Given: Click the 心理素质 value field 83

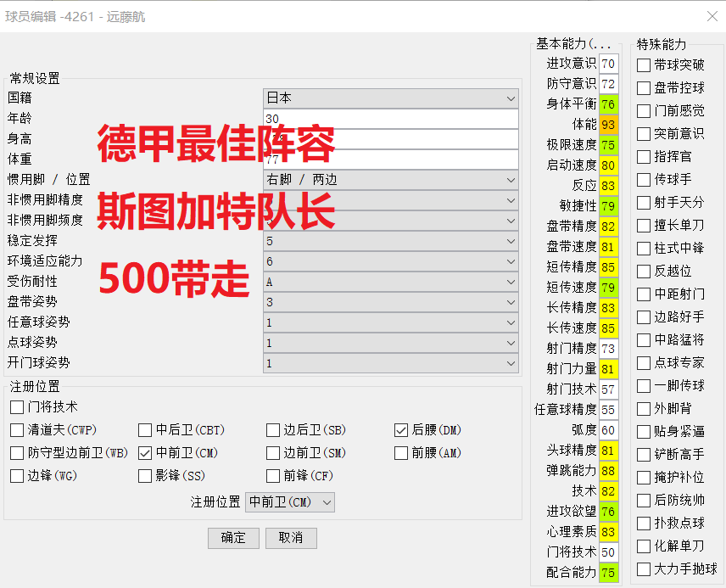Looking at the screenshot, I should (608, 532).
